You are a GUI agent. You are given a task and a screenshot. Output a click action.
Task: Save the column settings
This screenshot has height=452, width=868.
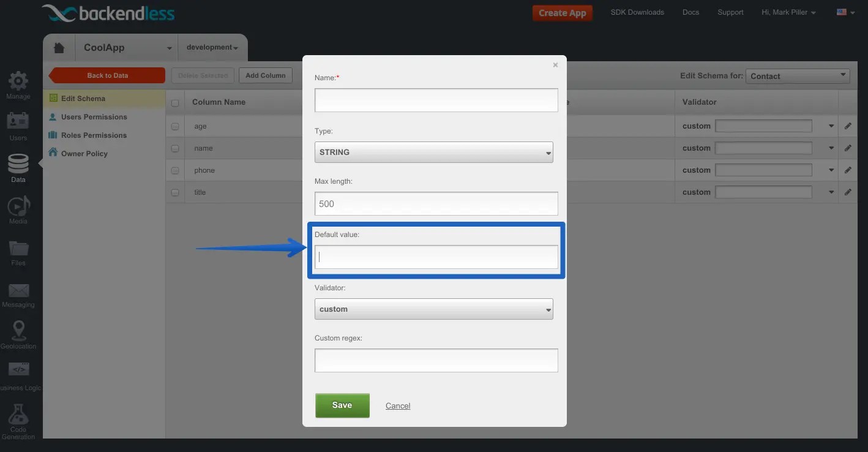point(342,405)
